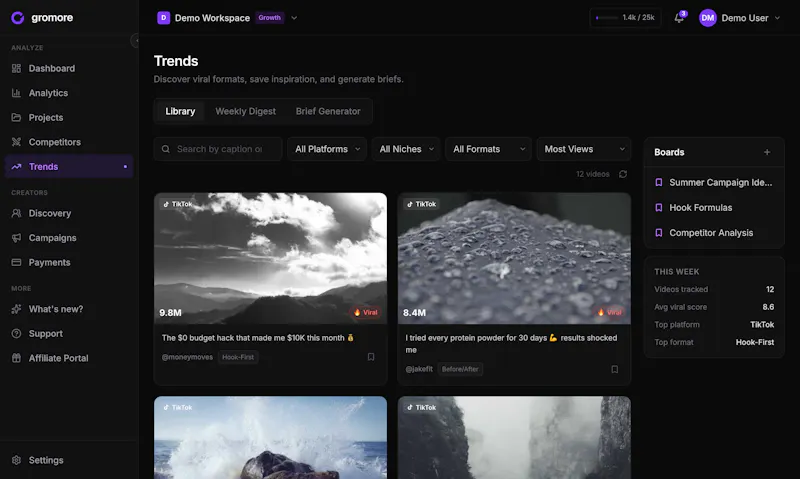Click Viral badge on 8.4M video
The height and width of the screenshot is (479, 800).
(610, 312)
